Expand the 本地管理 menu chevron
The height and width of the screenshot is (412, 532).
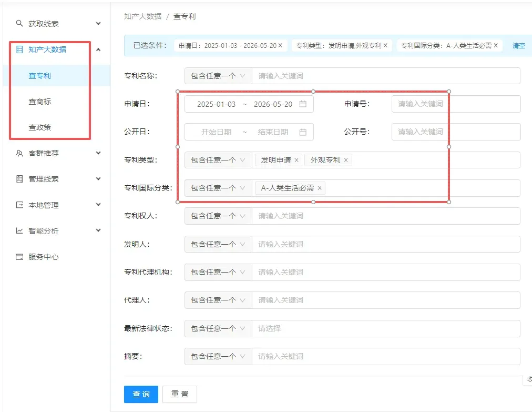98,205
